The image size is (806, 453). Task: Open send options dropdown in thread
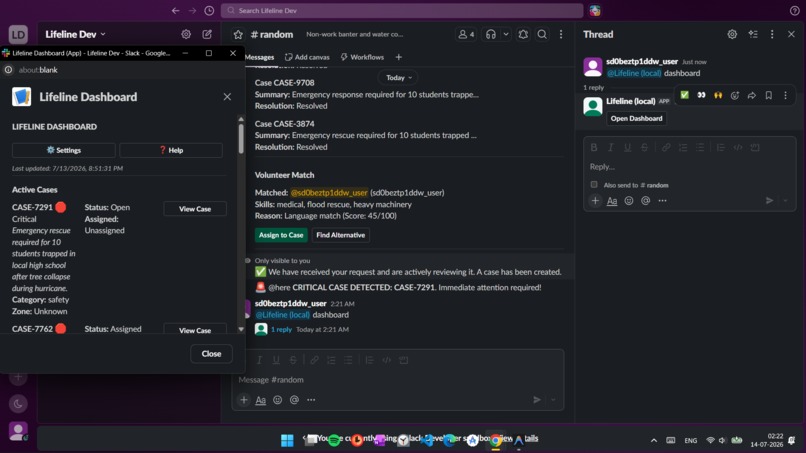[x=785, y=201]
